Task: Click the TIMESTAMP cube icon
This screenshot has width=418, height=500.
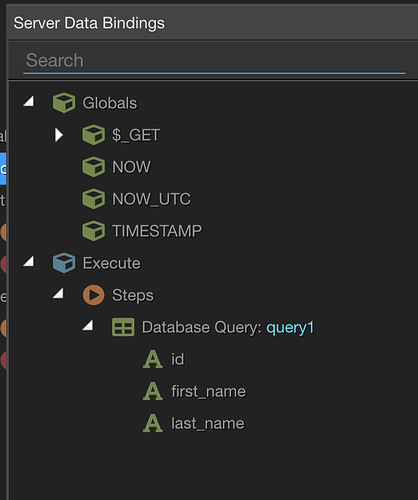Action: click(93, 231)
